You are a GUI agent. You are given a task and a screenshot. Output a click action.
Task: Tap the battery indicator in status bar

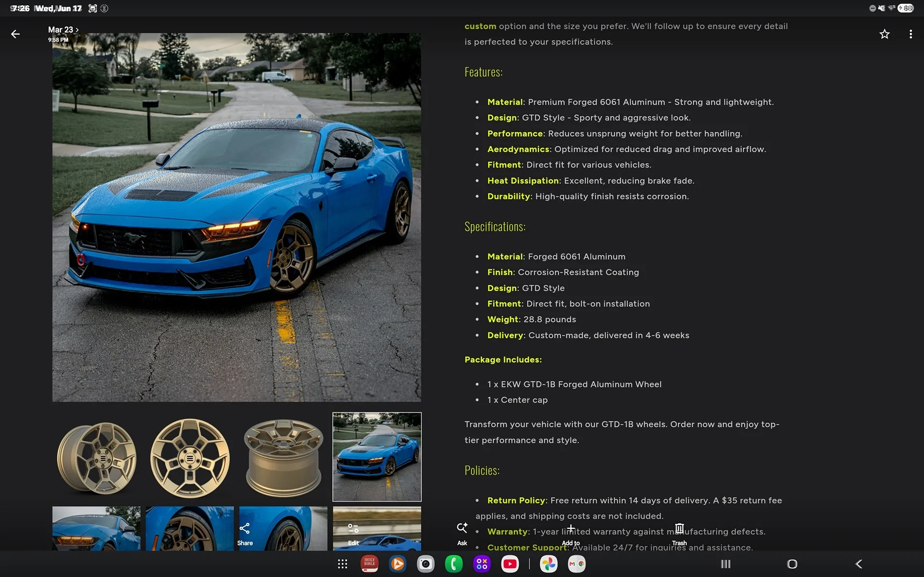906,8
